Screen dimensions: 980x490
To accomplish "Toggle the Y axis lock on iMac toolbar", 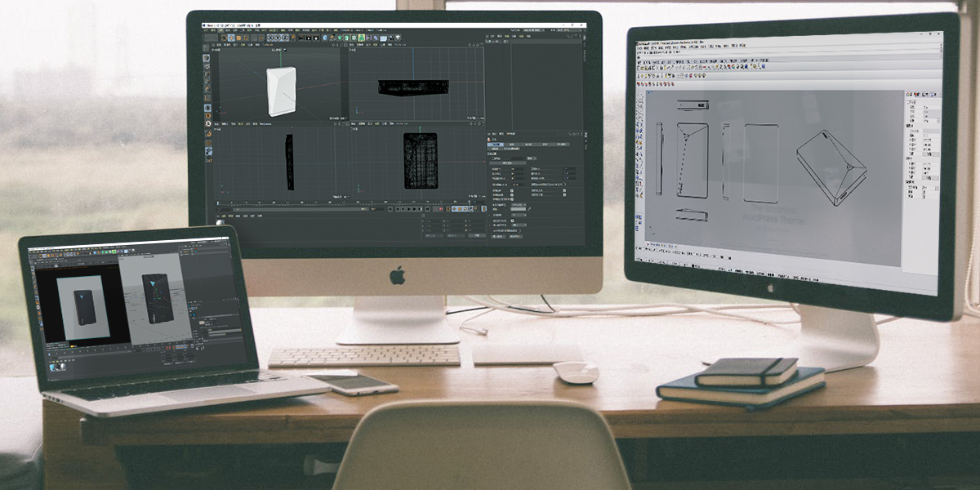I will [x=278, y=38].
